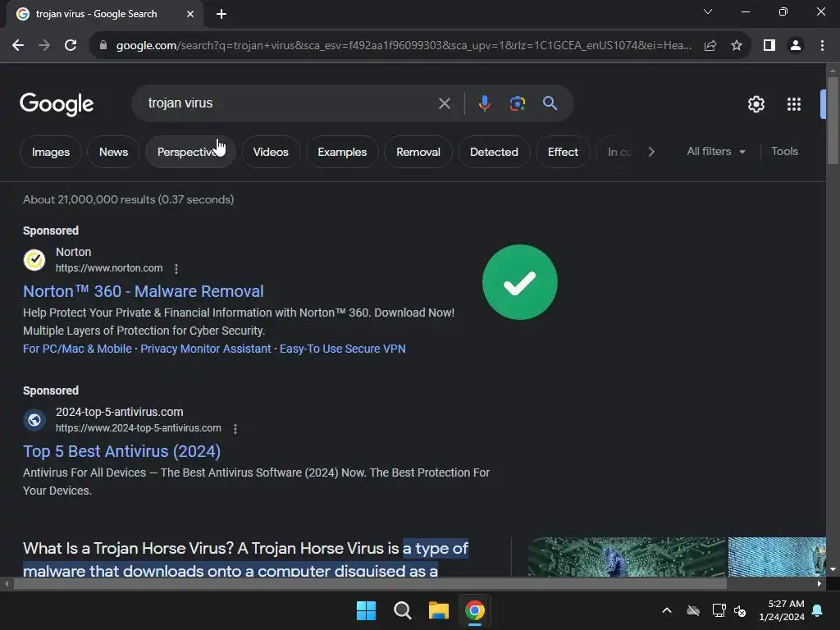The height and width of the screenshot is (630, 840).
Task: Click the Chrome taskbar icon
Action: 475,610
